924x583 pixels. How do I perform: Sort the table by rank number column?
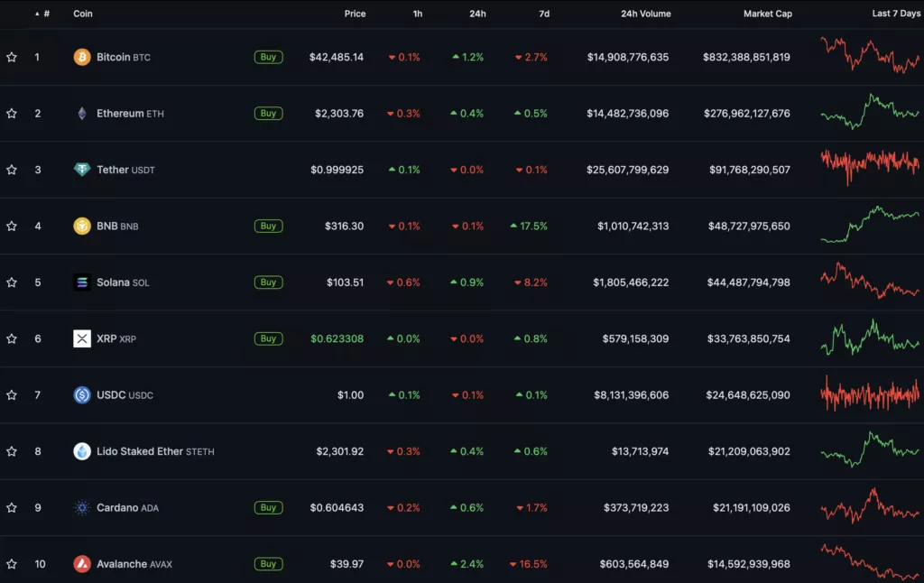point(42,14)
